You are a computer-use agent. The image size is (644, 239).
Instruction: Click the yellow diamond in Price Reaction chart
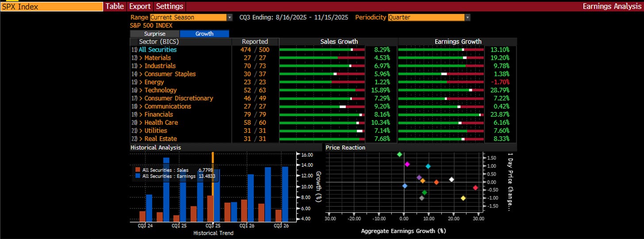pyautogui.click(x=463, y=198)
